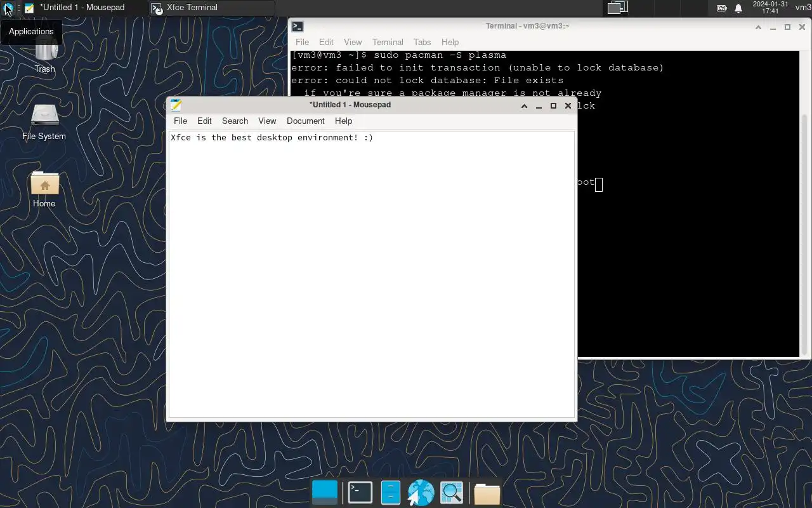Click the Terminal window title bar icon
The width and height of the screenshot is (812, 508).
point(298,27)
